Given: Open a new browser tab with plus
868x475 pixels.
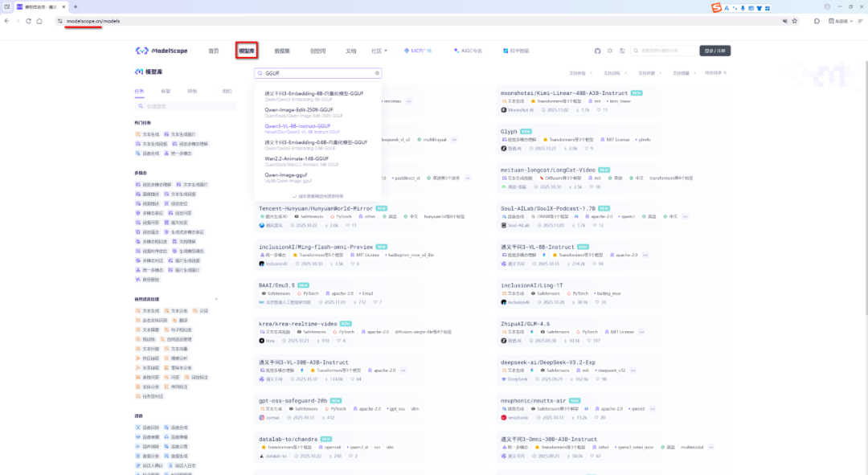Looking at the screenshot, I should click(76, 6).
